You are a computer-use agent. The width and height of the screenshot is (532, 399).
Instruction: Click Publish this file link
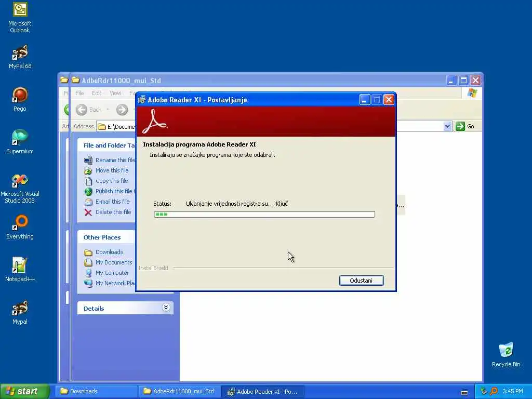115,191
